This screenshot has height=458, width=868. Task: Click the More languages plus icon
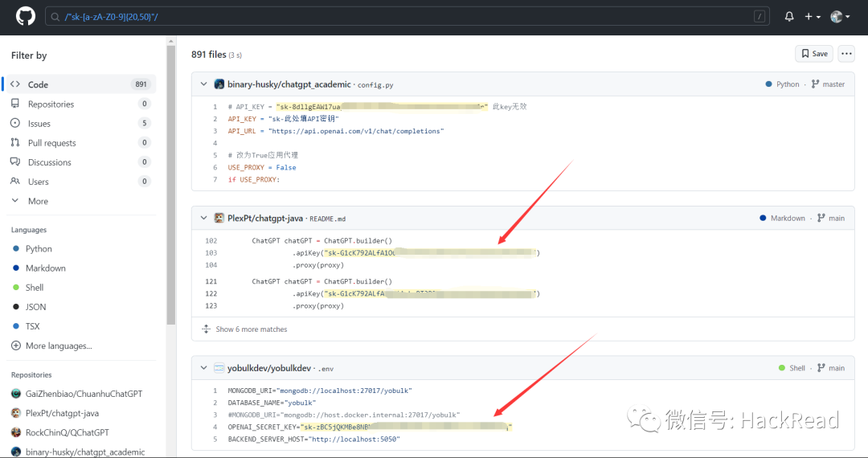(16, 346)
